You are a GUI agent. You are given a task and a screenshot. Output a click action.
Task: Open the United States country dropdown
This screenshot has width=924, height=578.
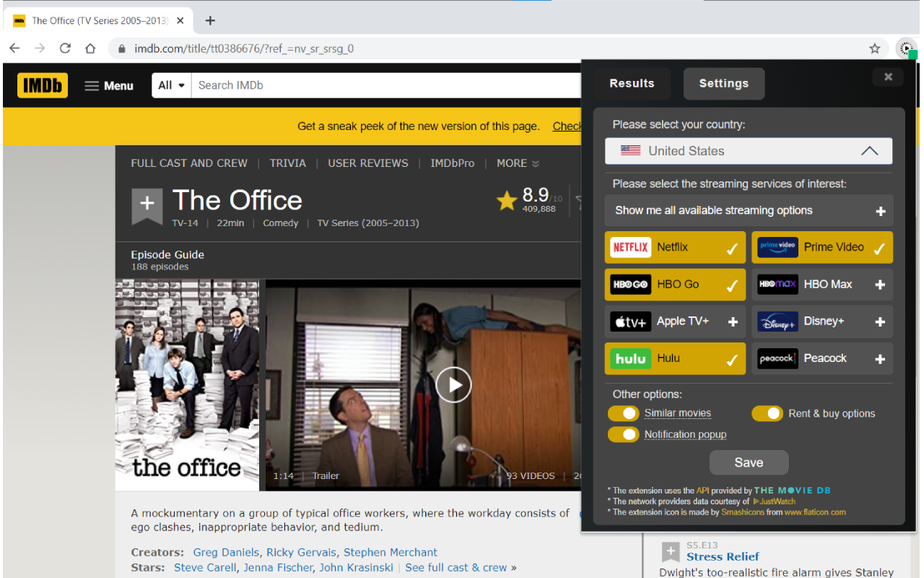tap(749, 151)
